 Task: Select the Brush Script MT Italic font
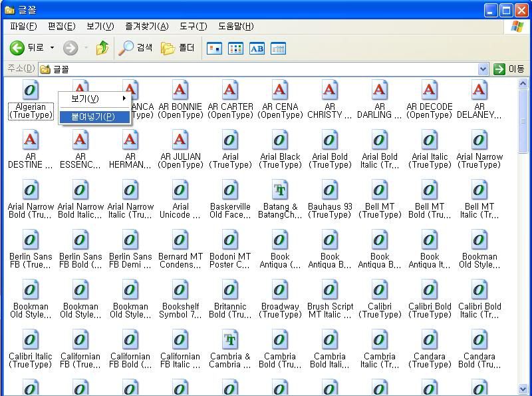(x=330, y=299)
